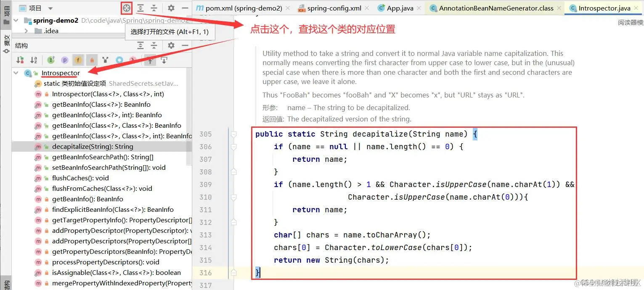Select the Introspector class in Structure

(61, 73)
